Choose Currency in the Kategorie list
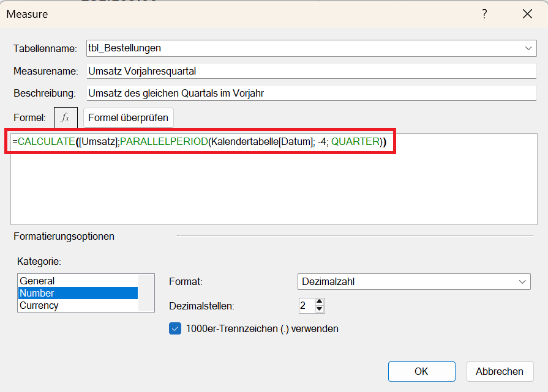This screenshot has height=392, width=548. click(x=39, y=305)
